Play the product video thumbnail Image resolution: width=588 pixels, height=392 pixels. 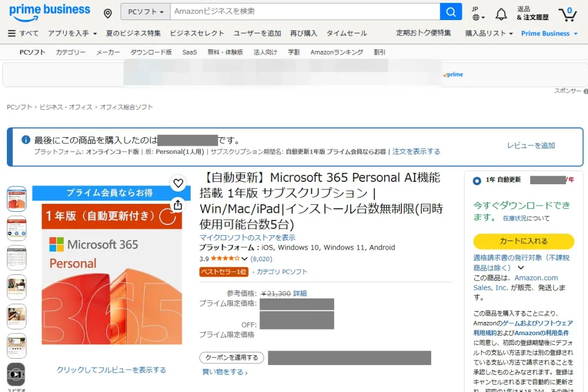(16, 374)
